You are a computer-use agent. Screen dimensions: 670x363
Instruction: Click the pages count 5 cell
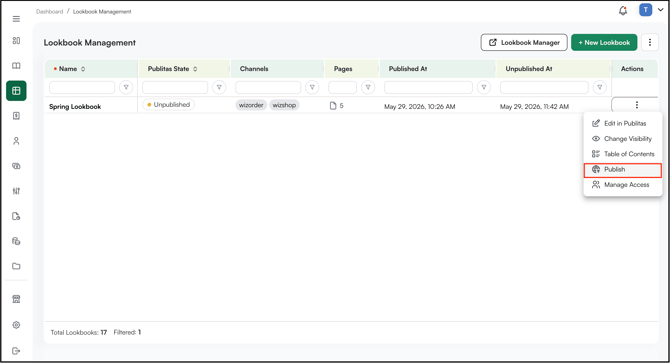click(x=337, y=105)
